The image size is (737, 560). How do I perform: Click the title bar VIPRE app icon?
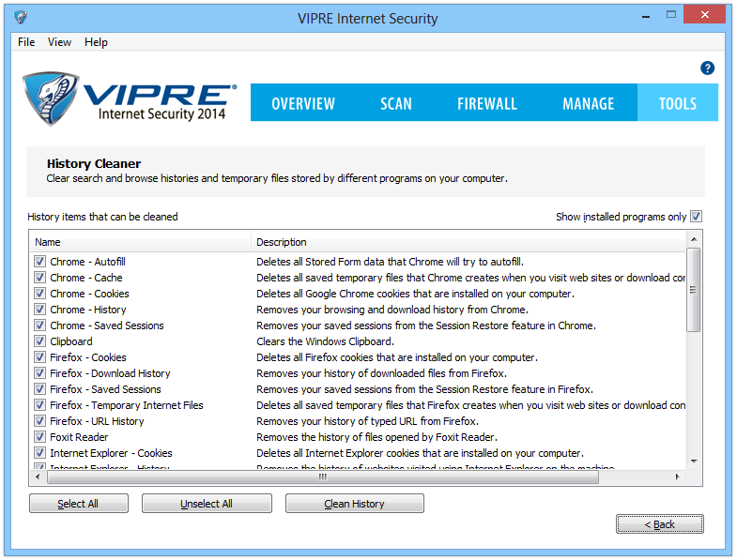pyautogui.click(x=21, y=18)
